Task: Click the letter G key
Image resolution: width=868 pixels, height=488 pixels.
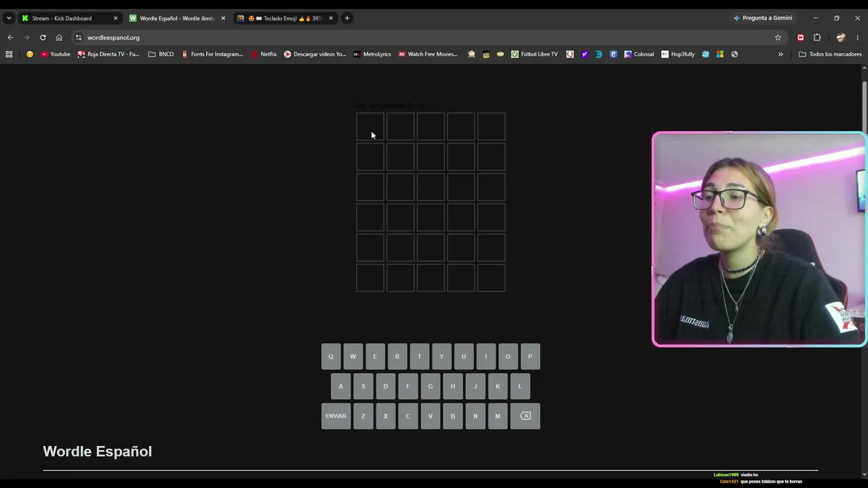Action: (430, 386)
